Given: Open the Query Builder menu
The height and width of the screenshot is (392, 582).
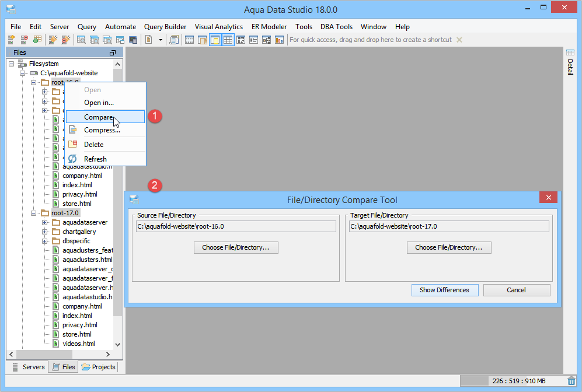Looking at the screenshot, I should (165, 27).
